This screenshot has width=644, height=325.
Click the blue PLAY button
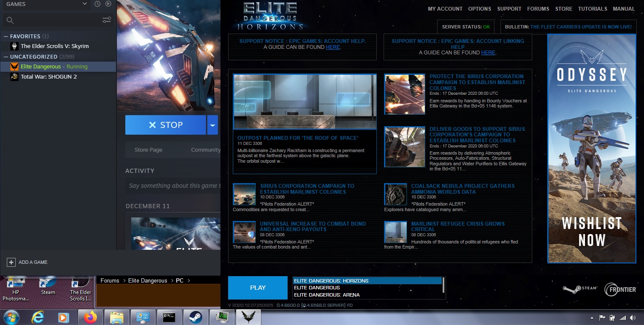coord(258,288)
